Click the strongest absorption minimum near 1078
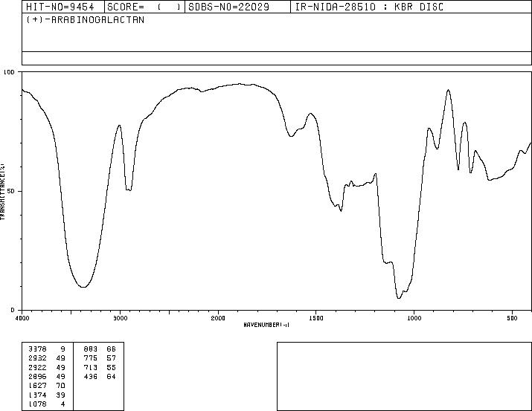 coord(399,298)
